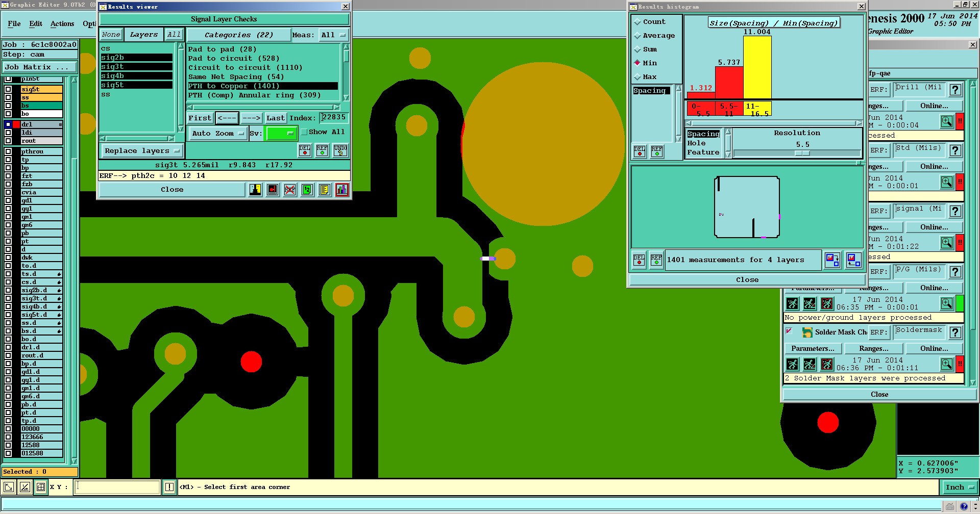Go to previous result with <--- button
This screenshot has height=514, width=980.
[227, 118]
